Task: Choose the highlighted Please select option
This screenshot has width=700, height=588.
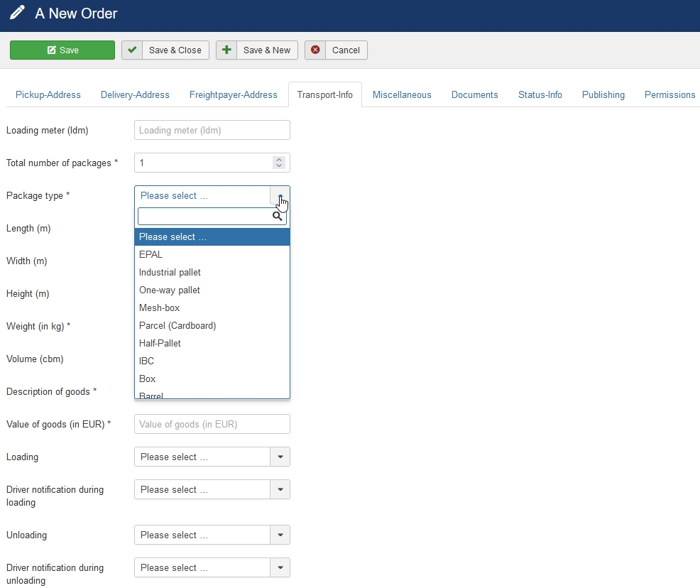Action: click(x=212, y=236)
